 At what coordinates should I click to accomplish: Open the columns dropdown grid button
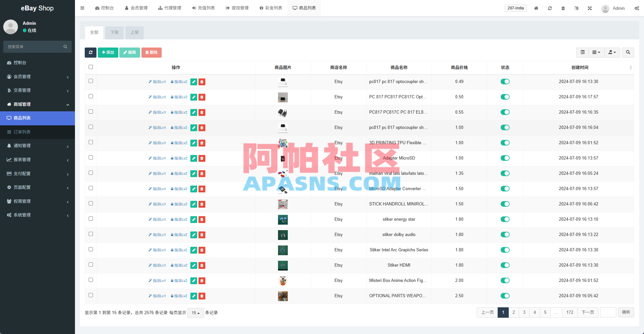(x=596, y=52)
